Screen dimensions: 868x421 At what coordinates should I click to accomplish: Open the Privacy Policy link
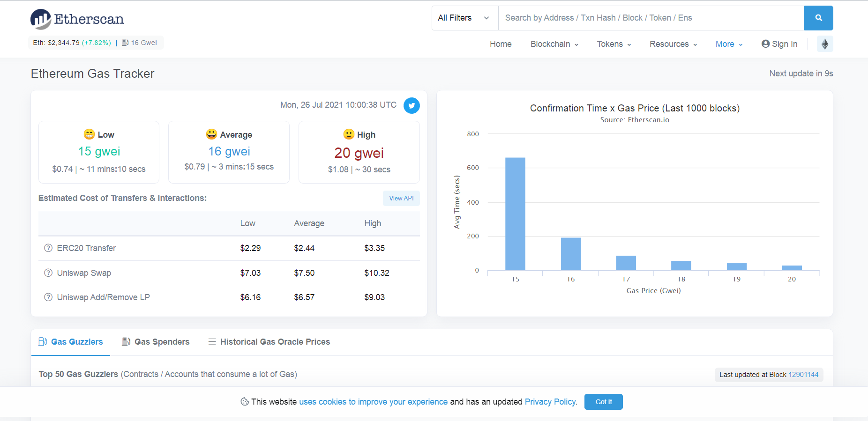[x=550, y=402]
